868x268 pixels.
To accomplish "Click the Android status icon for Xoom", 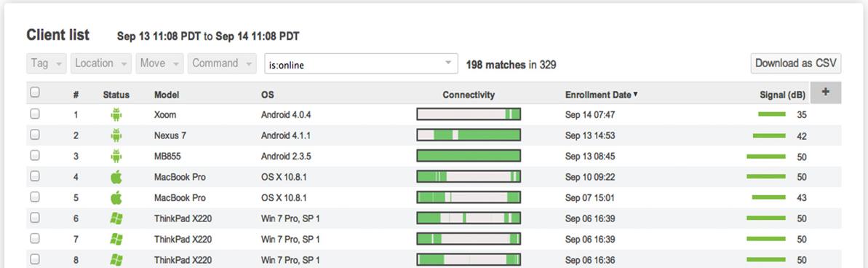I will (x=116, y=114).
